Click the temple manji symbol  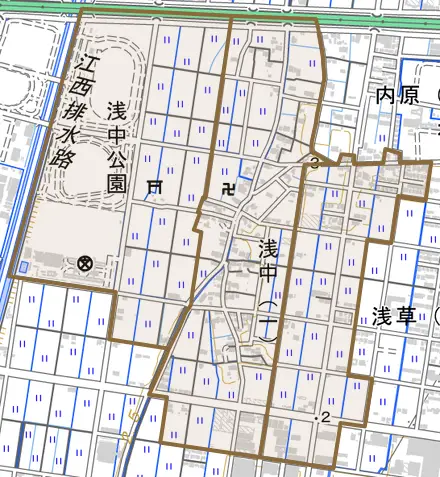click(229, 190)
